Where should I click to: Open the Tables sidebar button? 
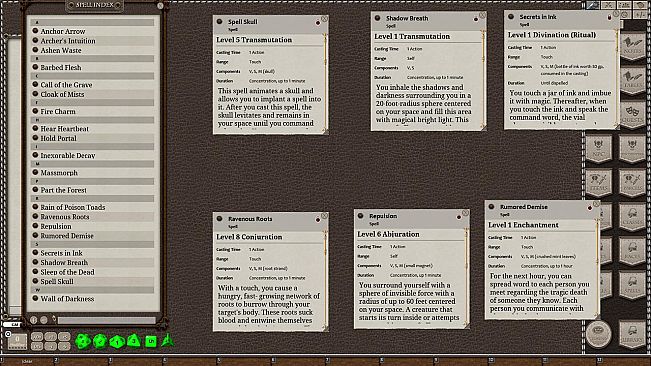pyautogui.click(x=632, y=80)
